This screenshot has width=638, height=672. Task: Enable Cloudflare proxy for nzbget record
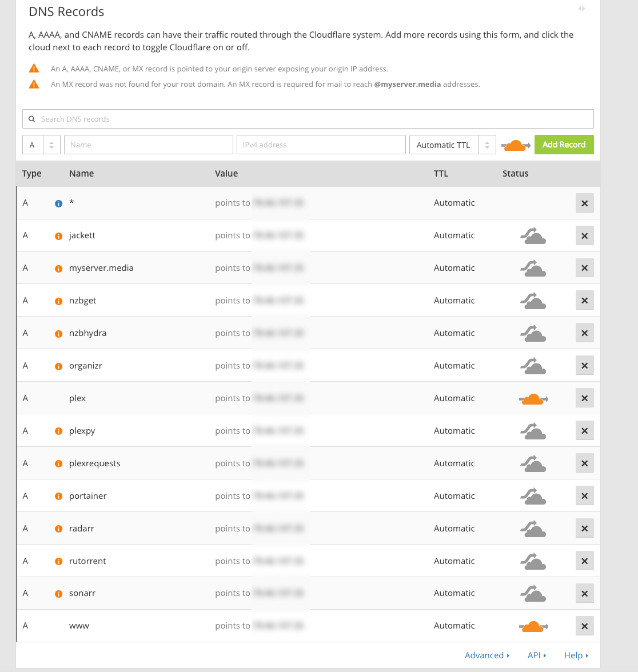tap(533, 301)
